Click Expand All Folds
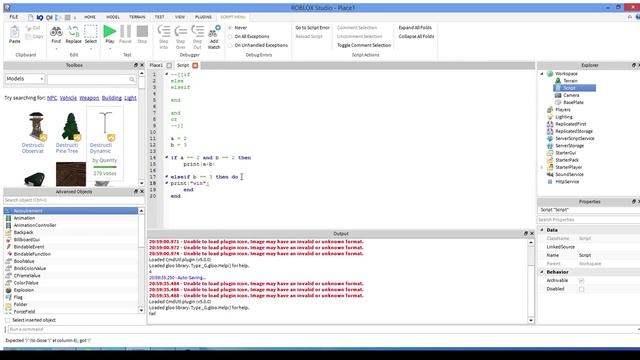The width and height of the screenshot is (640, 360). (x=415, y=28)
